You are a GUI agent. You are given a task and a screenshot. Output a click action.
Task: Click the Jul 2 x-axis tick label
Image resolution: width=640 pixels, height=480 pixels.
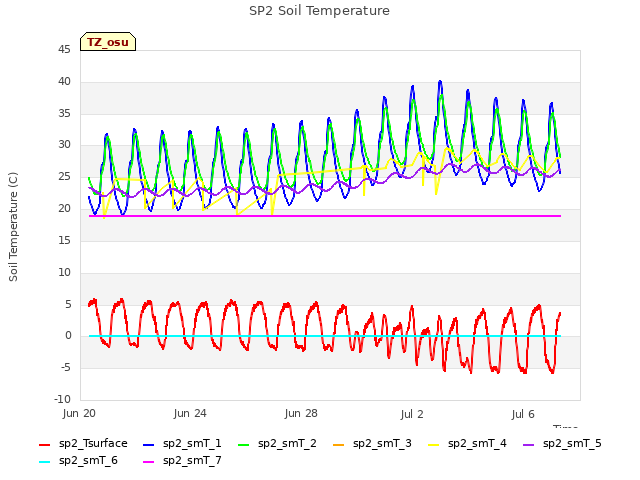412,414
